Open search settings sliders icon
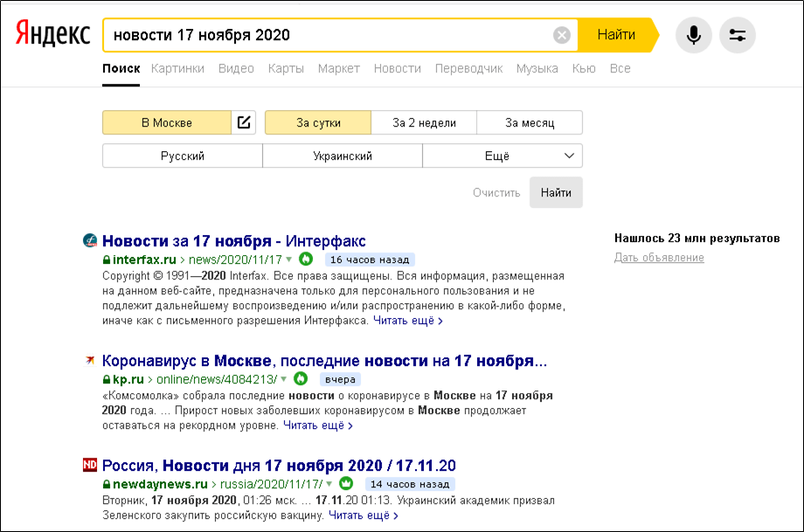The height and width of the screenshot is (532, 804). point(738,35)
